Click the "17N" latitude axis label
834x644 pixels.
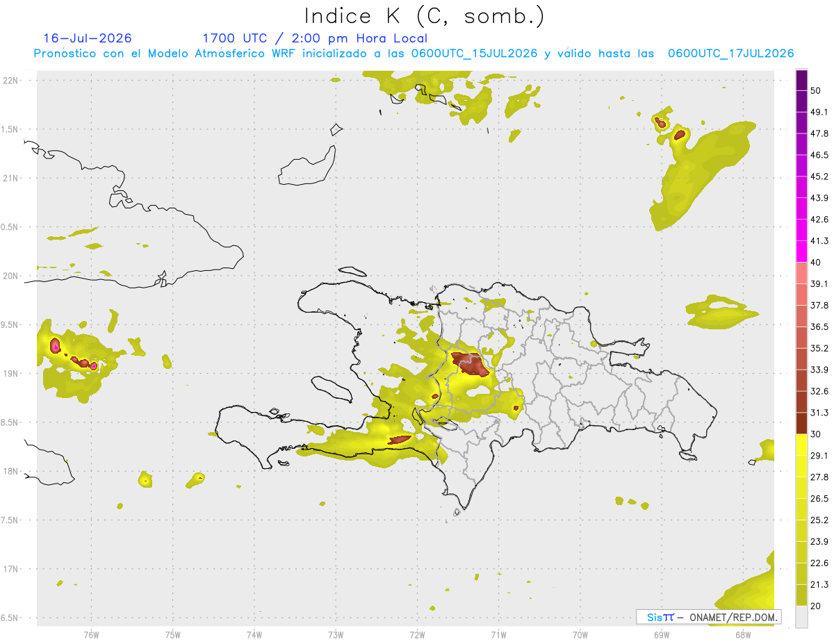pyautogui.click(x=12, y=569)
